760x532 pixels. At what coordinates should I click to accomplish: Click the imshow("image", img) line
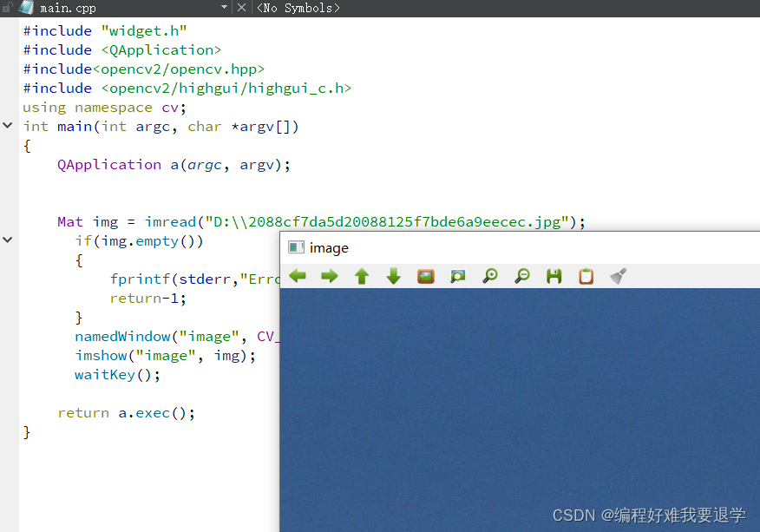[166, 356]
